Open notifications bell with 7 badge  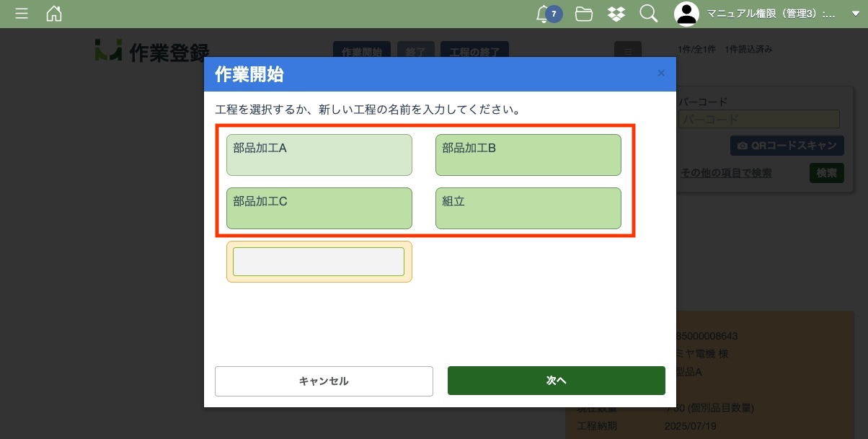(x=544, y=14)
